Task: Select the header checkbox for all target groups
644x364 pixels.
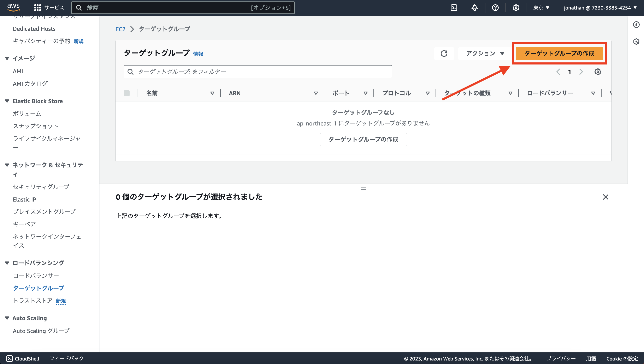Action: tap(127, 93)
